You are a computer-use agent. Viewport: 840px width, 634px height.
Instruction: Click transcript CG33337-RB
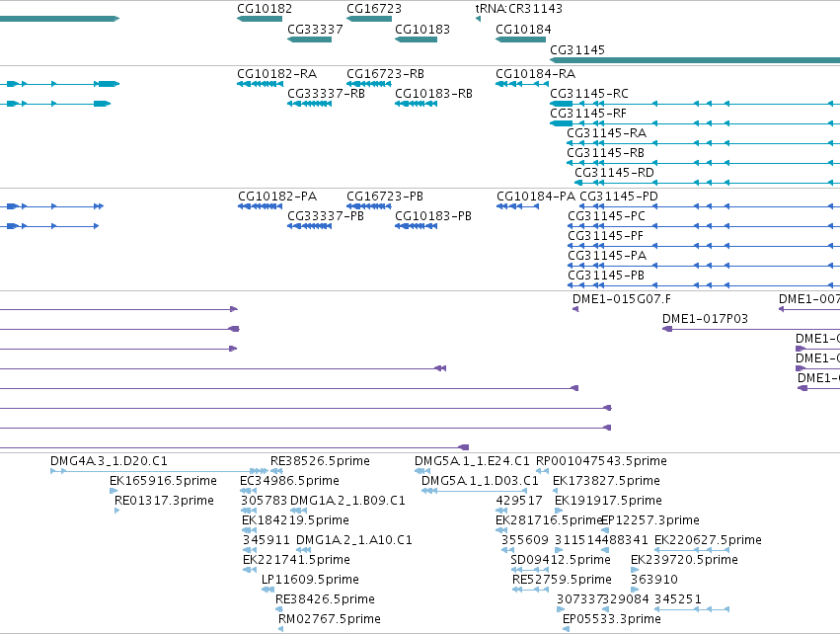click(327, 93)
